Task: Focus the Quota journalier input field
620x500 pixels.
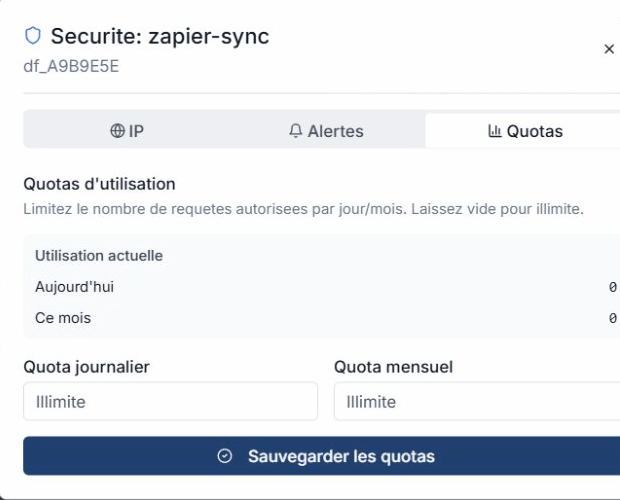Action: [x=170, y=402]
